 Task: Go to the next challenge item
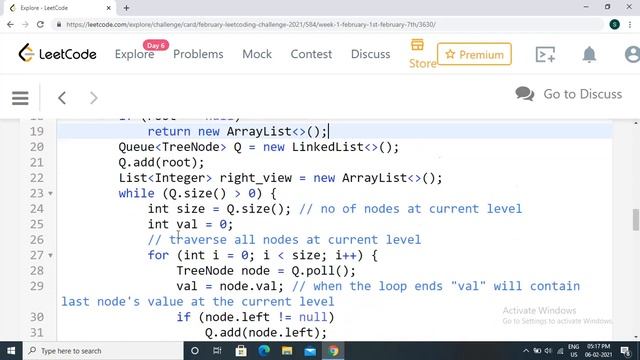[x=93, y=98]
